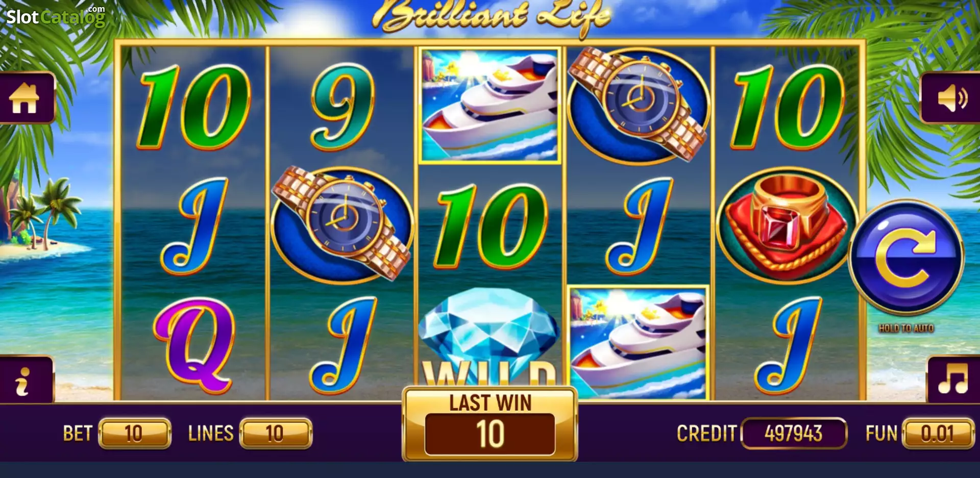This screenshot has width=980, height=478.
Task: Open the home menu icon
Action: pyautogui.click(x=26, y=97)
